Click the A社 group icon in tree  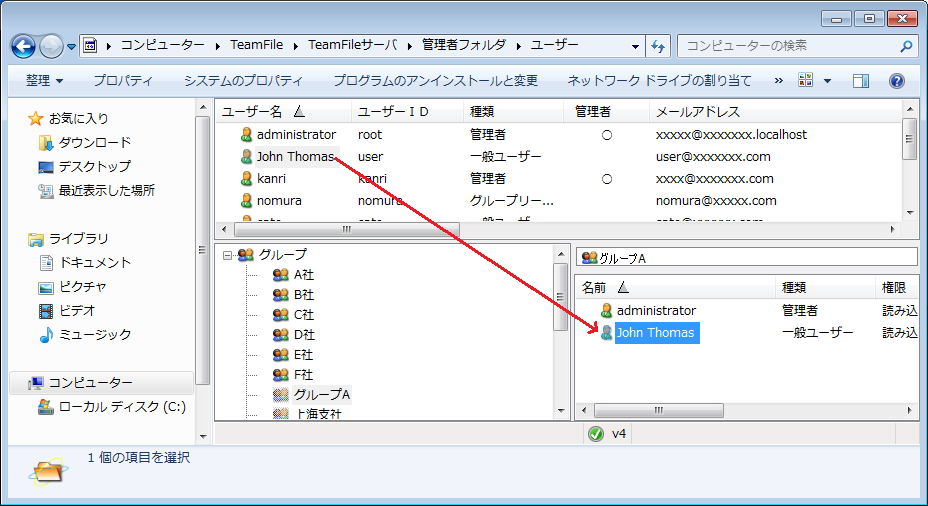pos(281,274)
